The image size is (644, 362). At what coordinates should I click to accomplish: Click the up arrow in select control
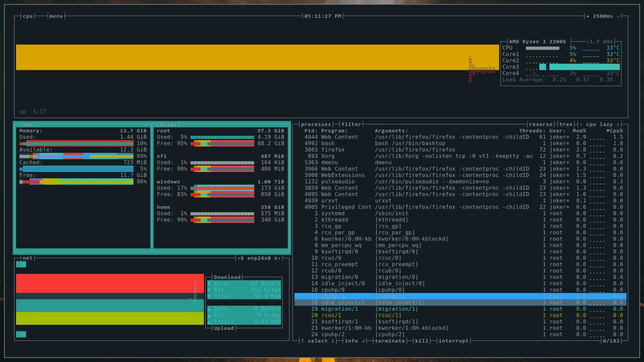(x=302, y=341)
